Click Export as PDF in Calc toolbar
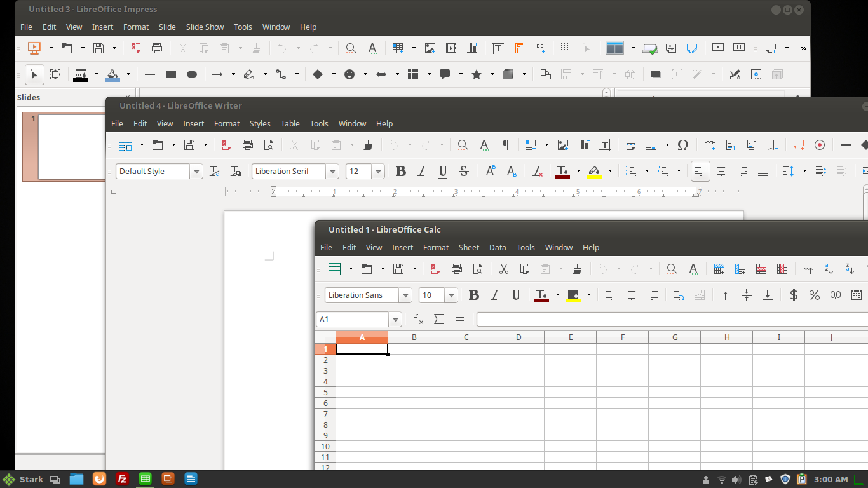868x488 pixels. coord(435,269)
